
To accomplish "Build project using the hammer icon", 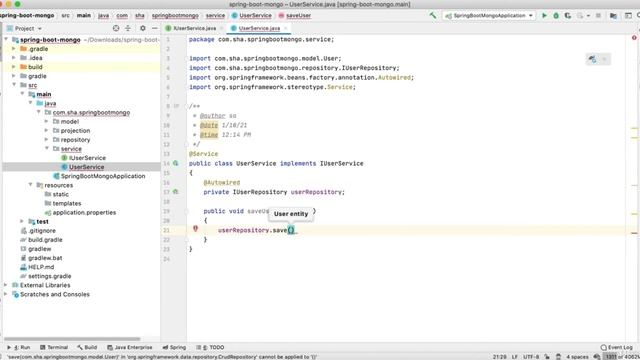I will click(433, 16).
